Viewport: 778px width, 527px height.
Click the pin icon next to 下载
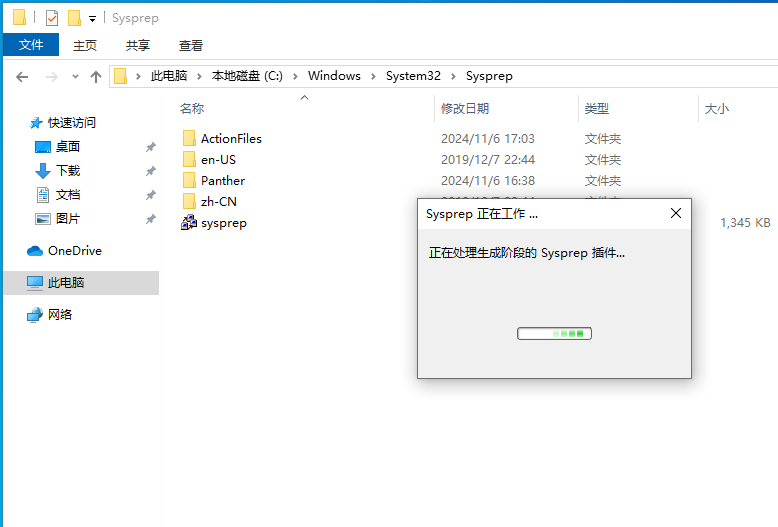(x=151, y=171)
